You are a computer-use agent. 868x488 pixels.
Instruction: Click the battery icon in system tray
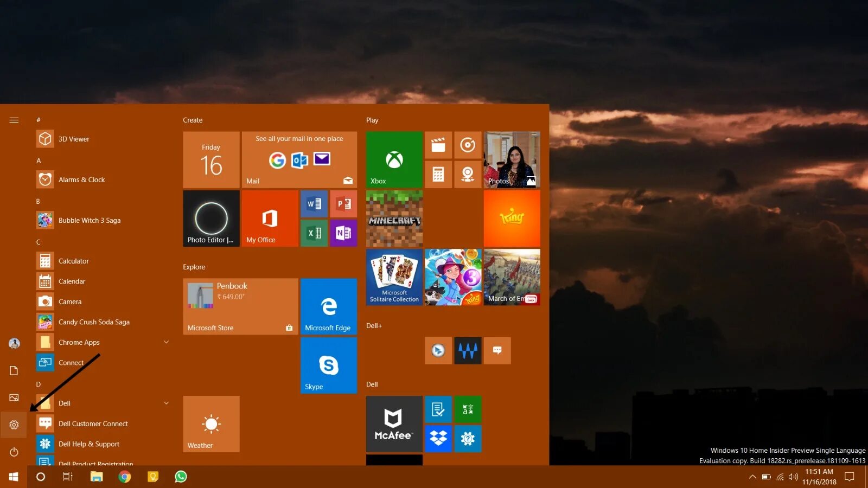(x=766, y=477)
